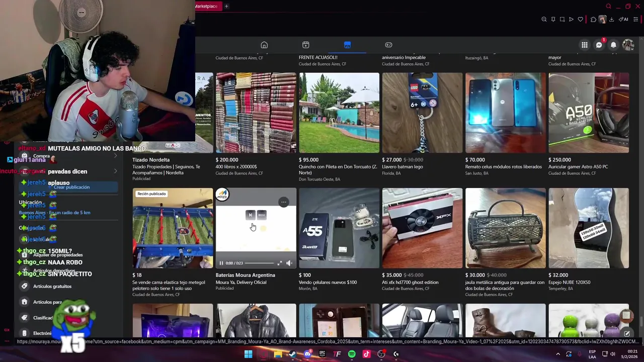Screen dimensions: 644x362
Task: Open File Explorer from taskbar
Action: pos(278,354)
